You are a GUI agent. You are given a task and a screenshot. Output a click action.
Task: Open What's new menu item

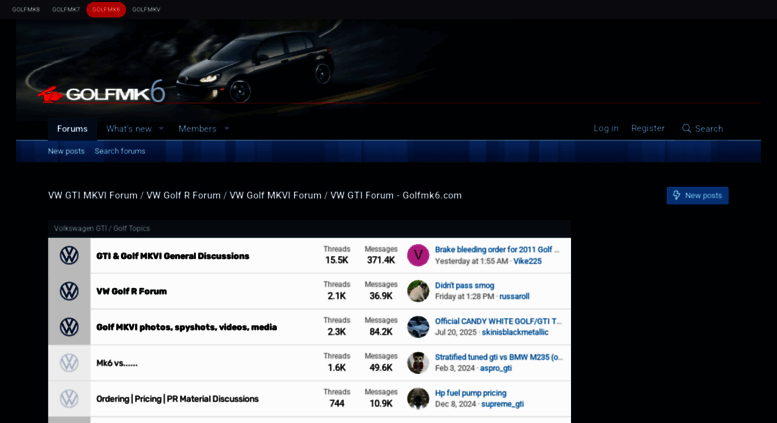(129, 129)
